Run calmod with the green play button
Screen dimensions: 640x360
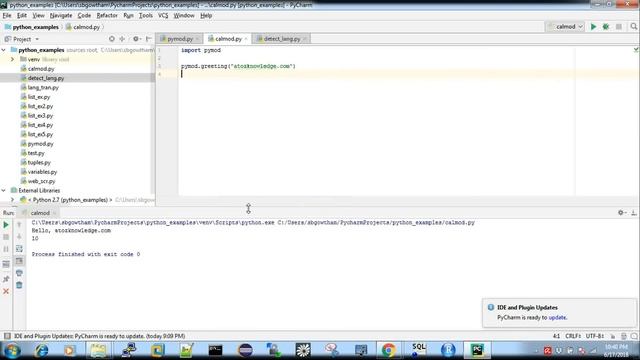click(x=593, y=27)
